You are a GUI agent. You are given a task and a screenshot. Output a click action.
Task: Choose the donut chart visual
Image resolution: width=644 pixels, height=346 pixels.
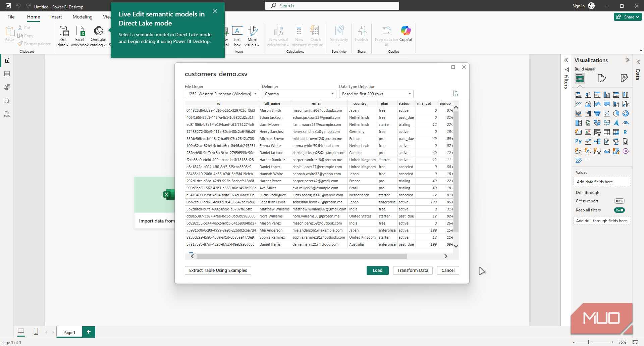click(x=625, y=114)
